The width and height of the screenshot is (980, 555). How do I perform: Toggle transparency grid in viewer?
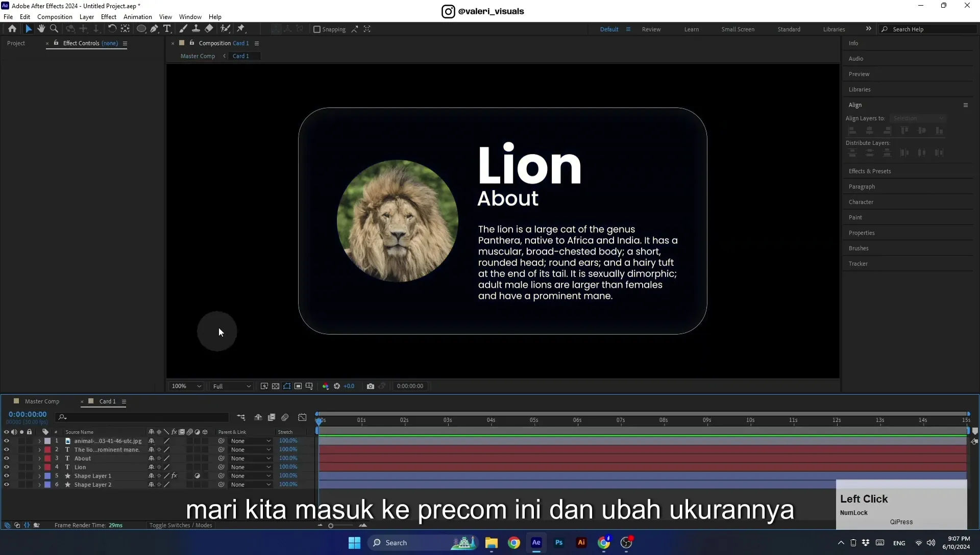click(x=276, y=386)
